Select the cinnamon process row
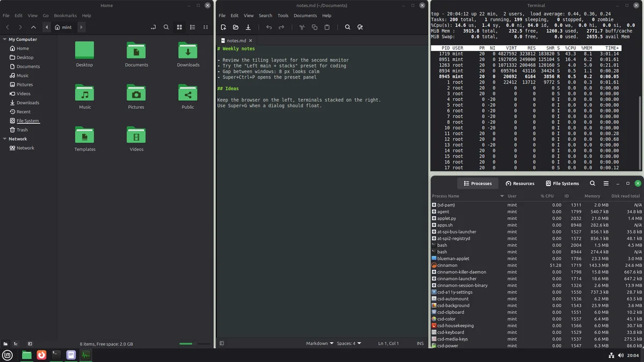This screenshot has height=362, width=644. point(537,265)
